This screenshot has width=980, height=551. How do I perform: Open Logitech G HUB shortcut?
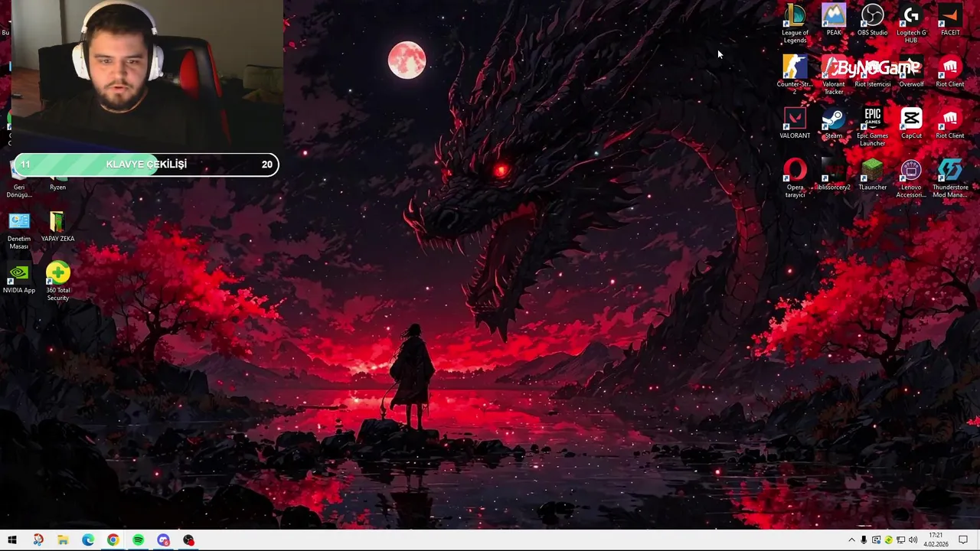coord(911,22)
